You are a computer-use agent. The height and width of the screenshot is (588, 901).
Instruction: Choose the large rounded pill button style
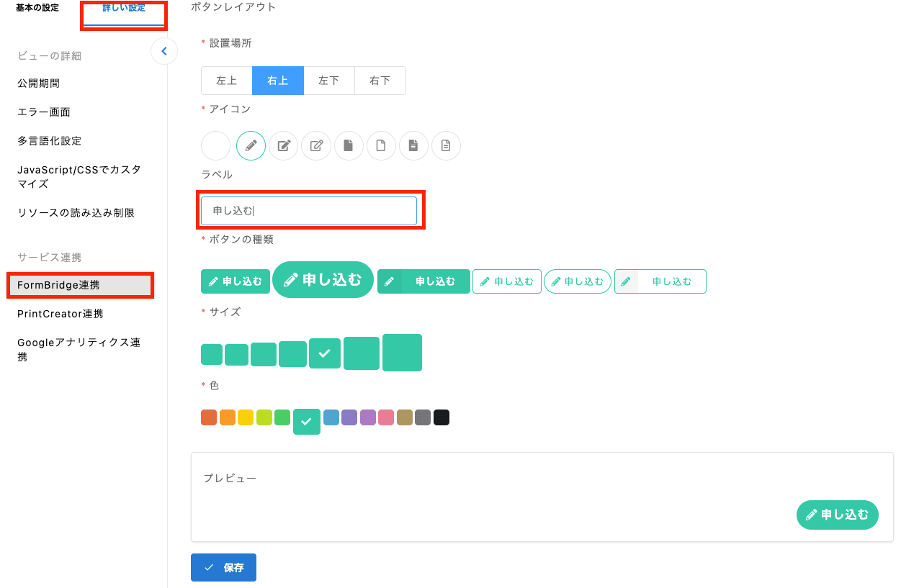tap(323, 280)
